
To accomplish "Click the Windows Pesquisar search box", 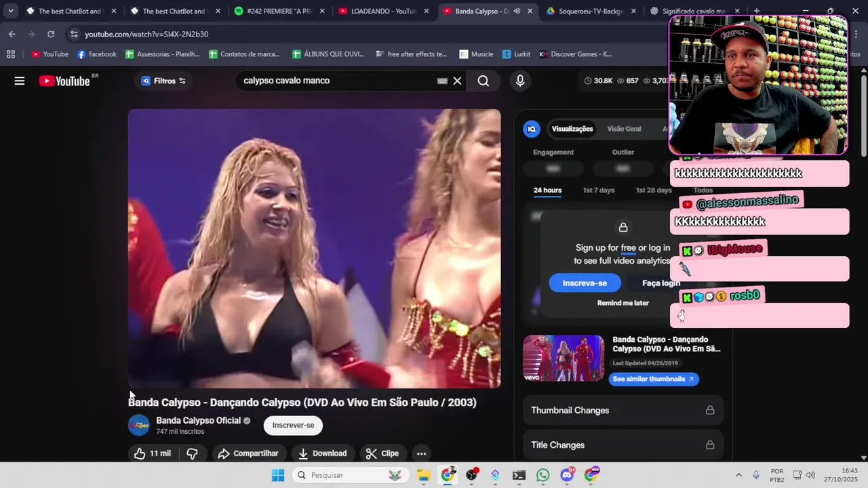I will [351, 475].
